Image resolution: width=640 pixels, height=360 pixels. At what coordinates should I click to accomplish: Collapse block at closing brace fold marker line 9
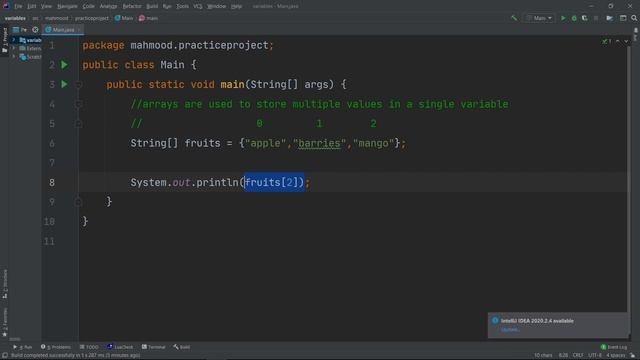(x=78, y=202)
